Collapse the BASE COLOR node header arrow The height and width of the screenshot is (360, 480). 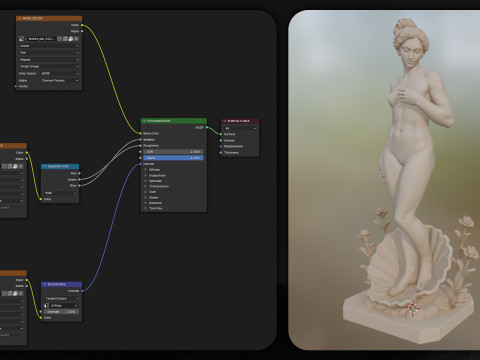tap(20, 18)
